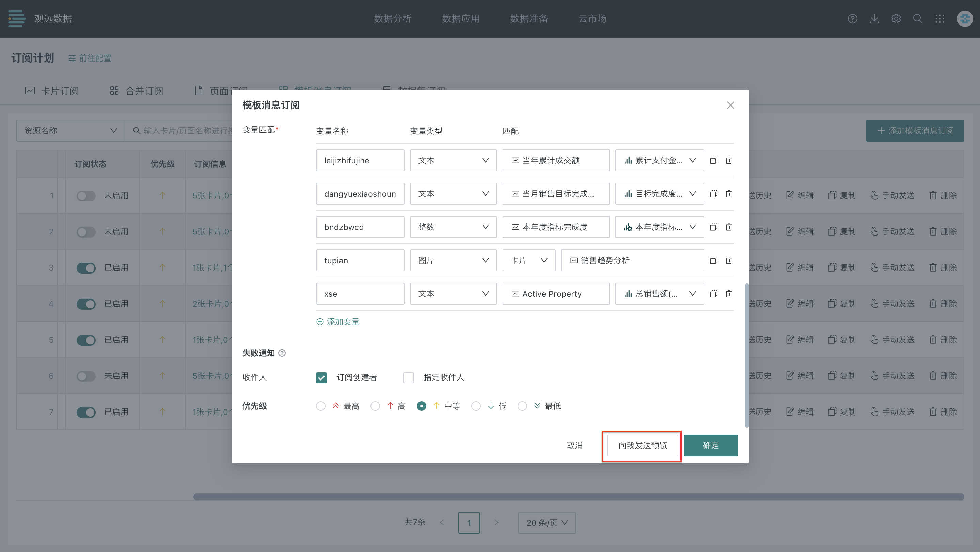Open 数据准备 top menu
The width and height of the screenshot is (980, 552).
click(x=528, y=19)
